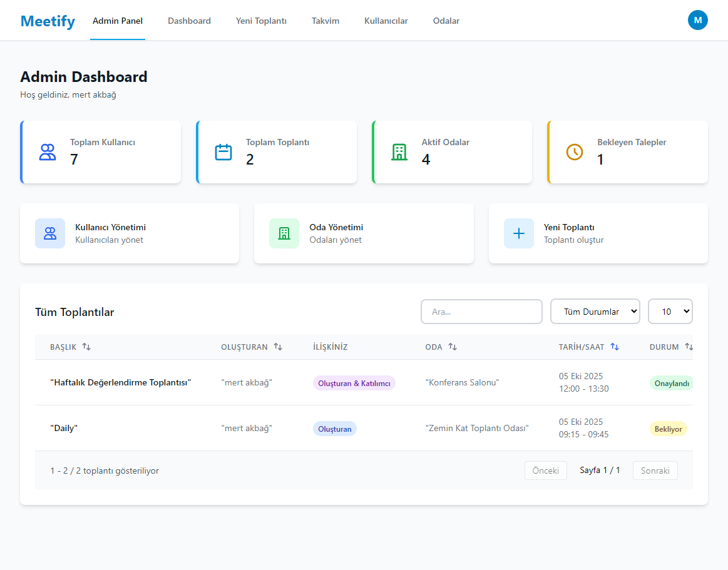Image resolution: width=728 pixels, height=570 pixels.
Task: Select the Kullanıcı Yönetimi management icon
Action: [x=50, y=233]
